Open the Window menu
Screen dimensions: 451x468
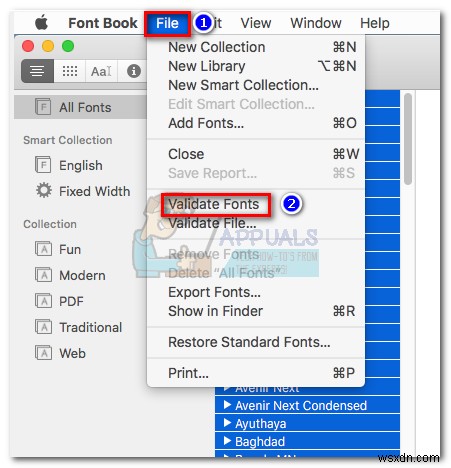click(x=316, y=23)
